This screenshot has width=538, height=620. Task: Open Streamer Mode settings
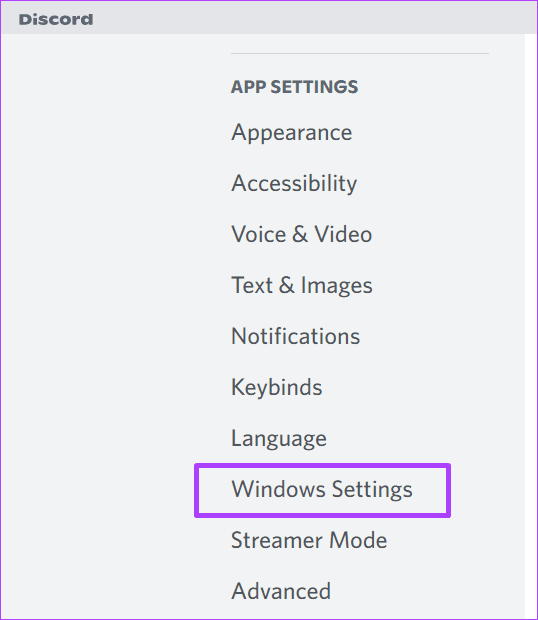pos(309,540)
